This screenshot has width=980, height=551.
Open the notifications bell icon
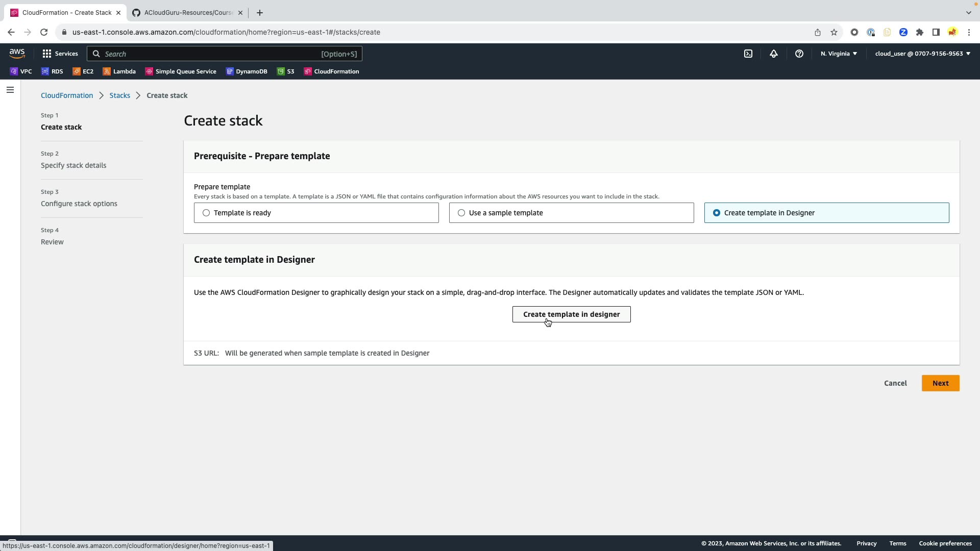coord(773,54)
